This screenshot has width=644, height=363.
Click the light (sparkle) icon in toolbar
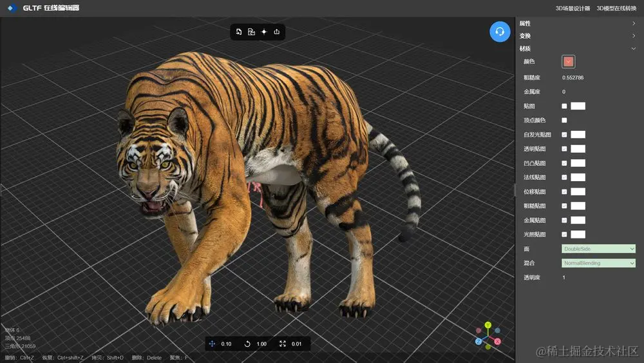tap(264, 32)
